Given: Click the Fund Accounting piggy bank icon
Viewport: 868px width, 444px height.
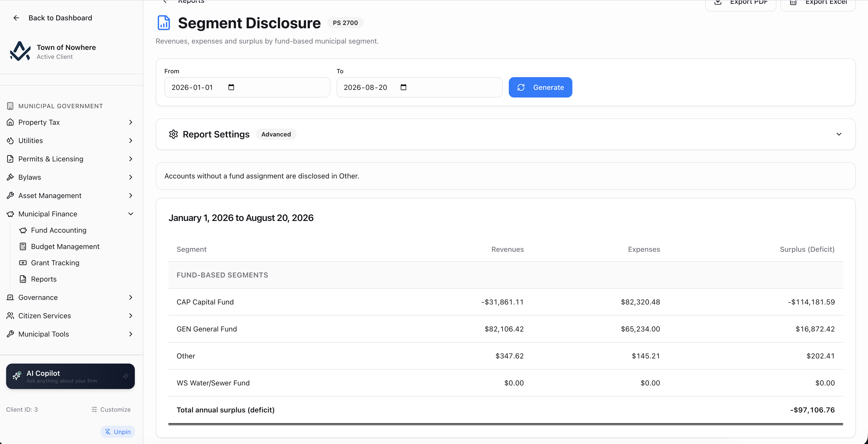Looking at the screenshot, I should pyautogui.click(x=23, y=230).
